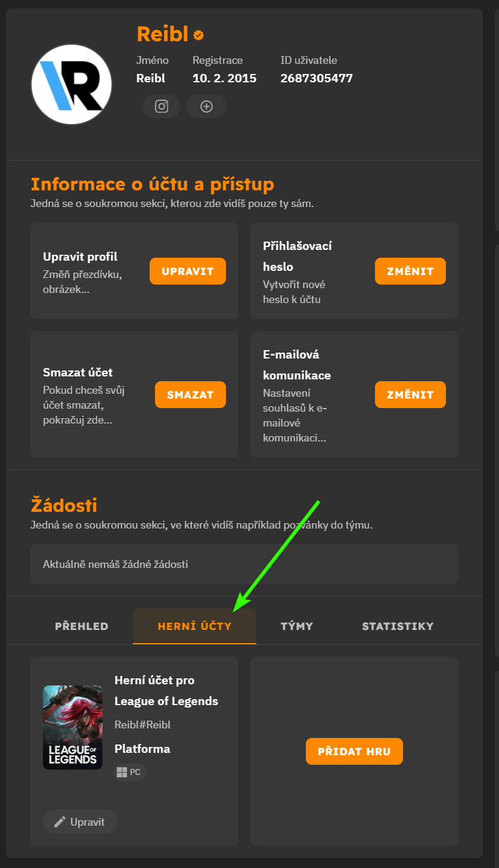The width and height of the screenshot is (499, 868).
Task: Switch to the PŘEHLED tab
Action: [81, 626]
